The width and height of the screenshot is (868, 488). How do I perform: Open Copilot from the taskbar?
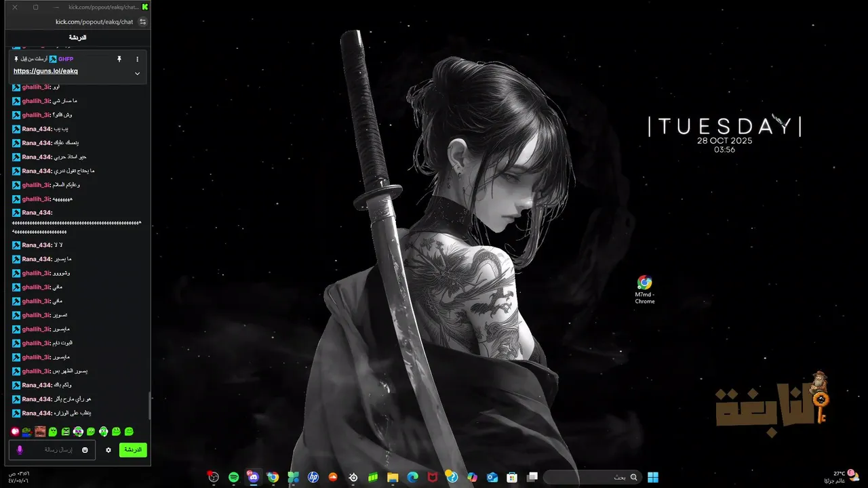[x=473, y=477]
